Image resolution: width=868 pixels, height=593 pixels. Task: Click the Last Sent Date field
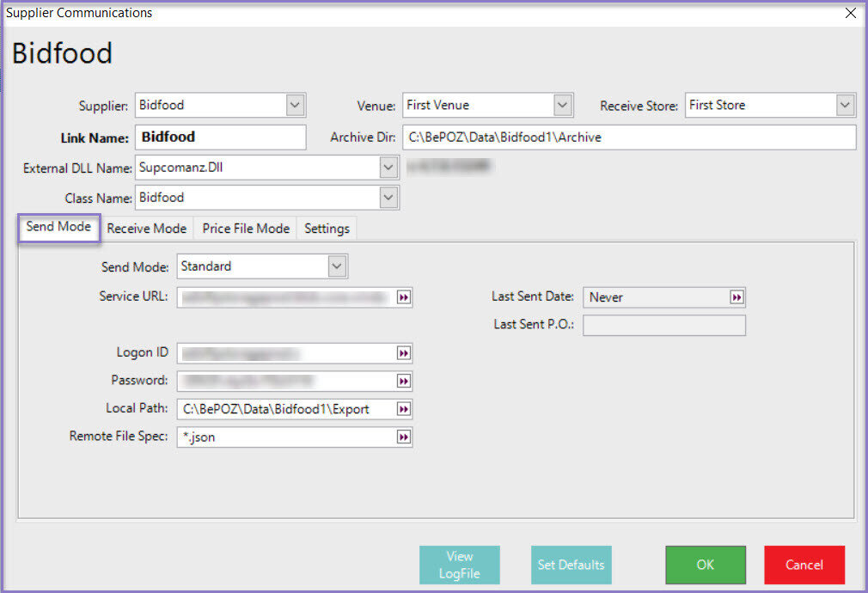tap(664, 297)
